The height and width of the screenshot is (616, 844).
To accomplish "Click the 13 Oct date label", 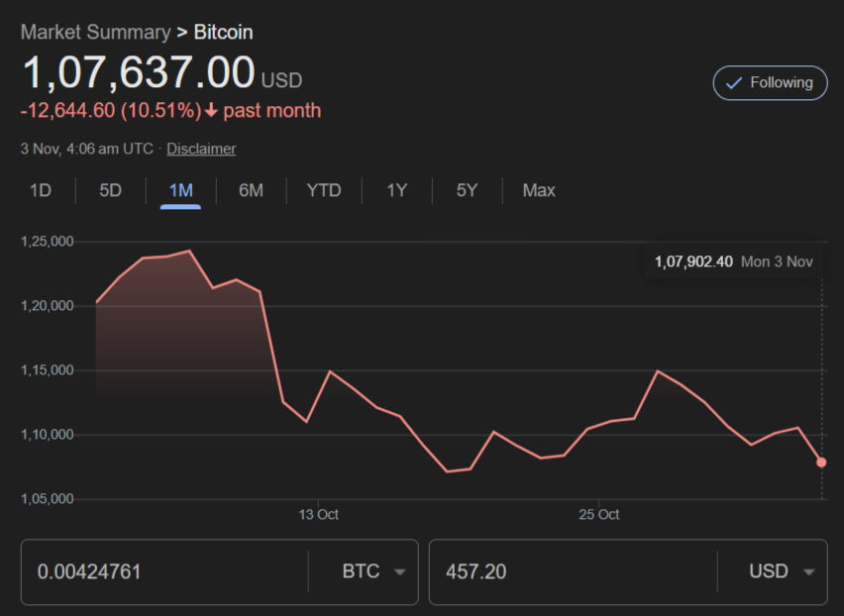I will pos(318,515).
